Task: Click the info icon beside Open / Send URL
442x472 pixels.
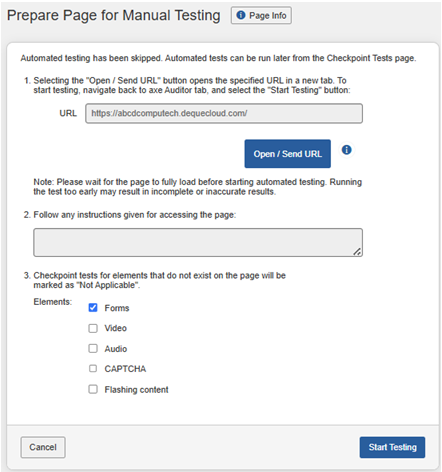Action: [x=347, y=150]
